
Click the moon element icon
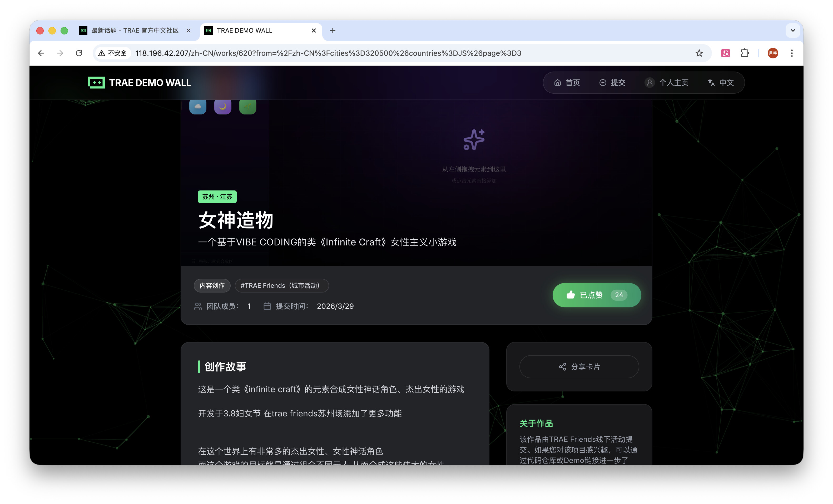pos(222,107)
